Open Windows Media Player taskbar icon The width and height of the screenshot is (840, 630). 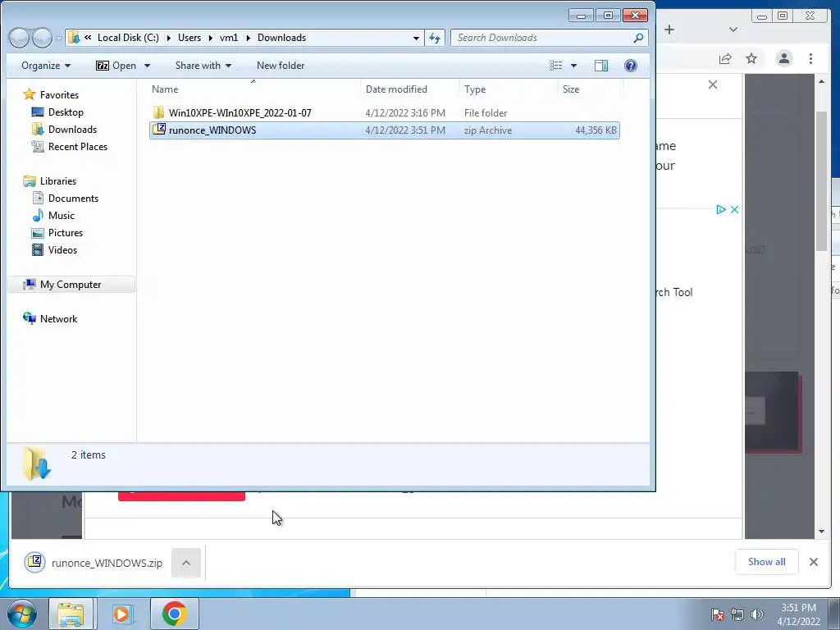(121, 614)
